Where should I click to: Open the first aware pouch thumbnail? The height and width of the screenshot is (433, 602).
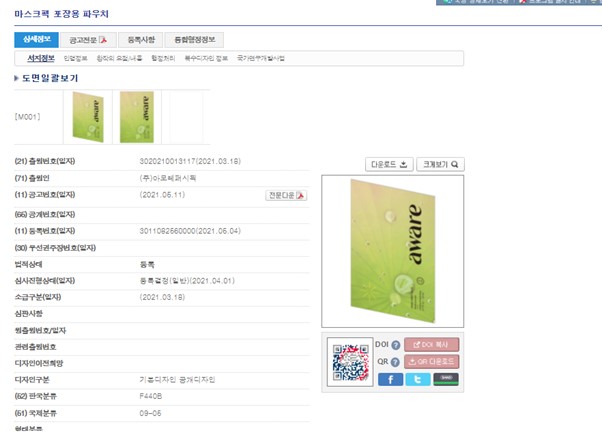click(x=88, y=117)
